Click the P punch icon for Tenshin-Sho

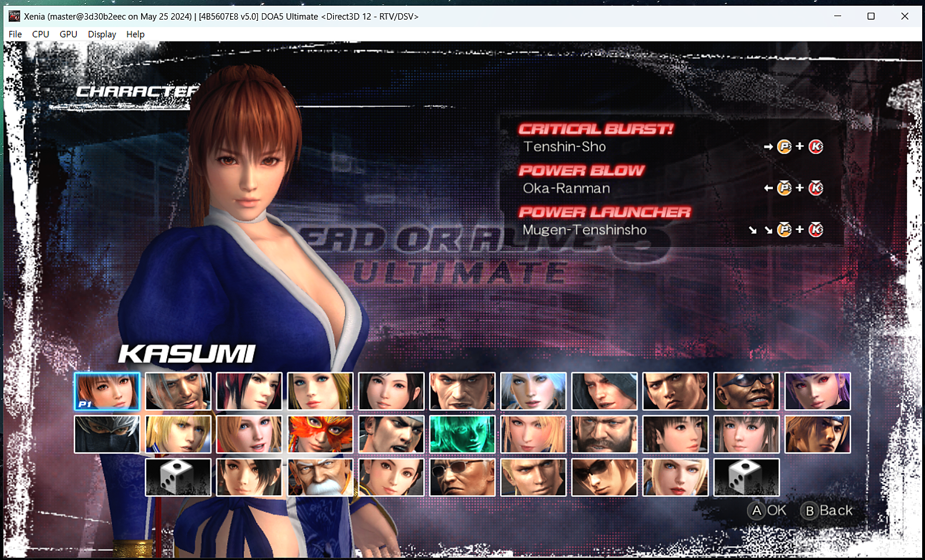click(x=784, y=147)
